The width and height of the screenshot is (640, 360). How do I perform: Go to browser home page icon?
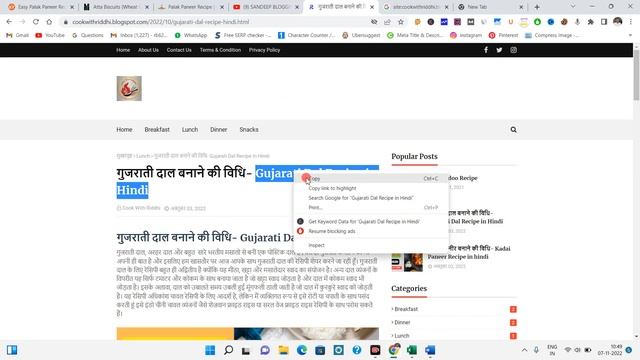click(49, 22)
